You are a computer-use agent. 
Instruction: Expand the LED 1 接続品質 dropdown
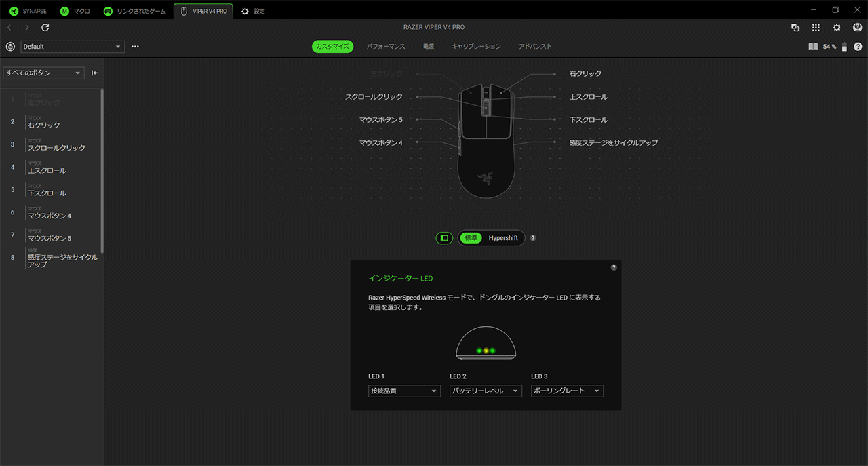(404, 391)
